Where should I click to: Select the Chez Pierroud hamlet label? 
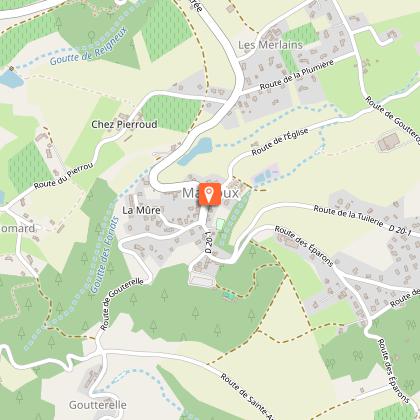point(124,124)
